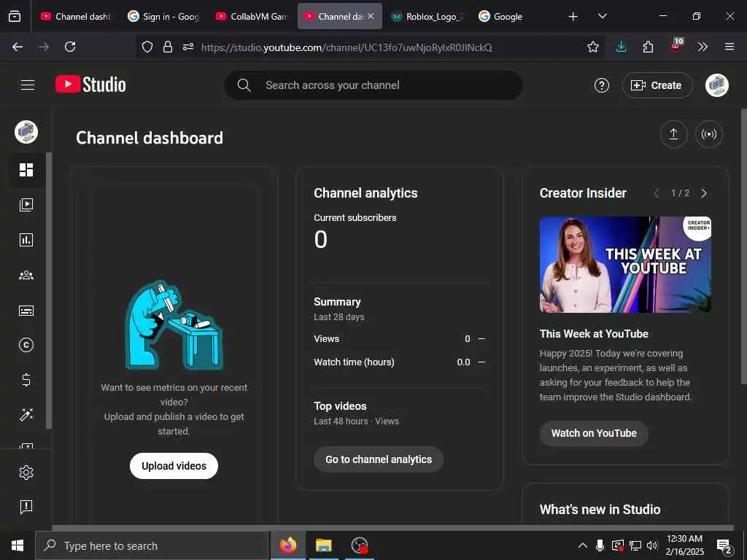This screenshot has width=747, height=560.
Task: Open the Firefox downloads arrow icon
Action: (x=621, y=47)
